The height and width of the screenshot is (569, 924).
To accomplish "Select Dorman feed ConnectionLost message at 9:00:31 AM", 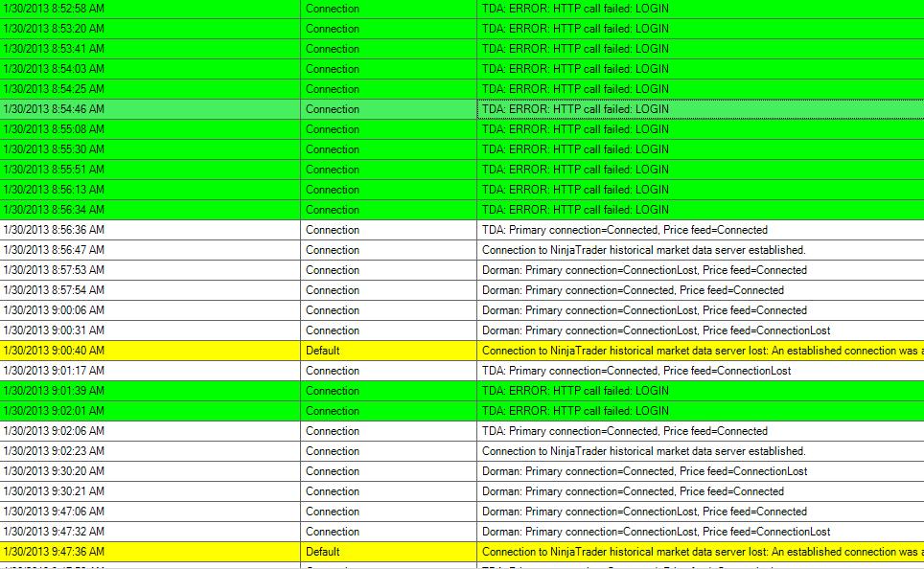I will [701, 330].
